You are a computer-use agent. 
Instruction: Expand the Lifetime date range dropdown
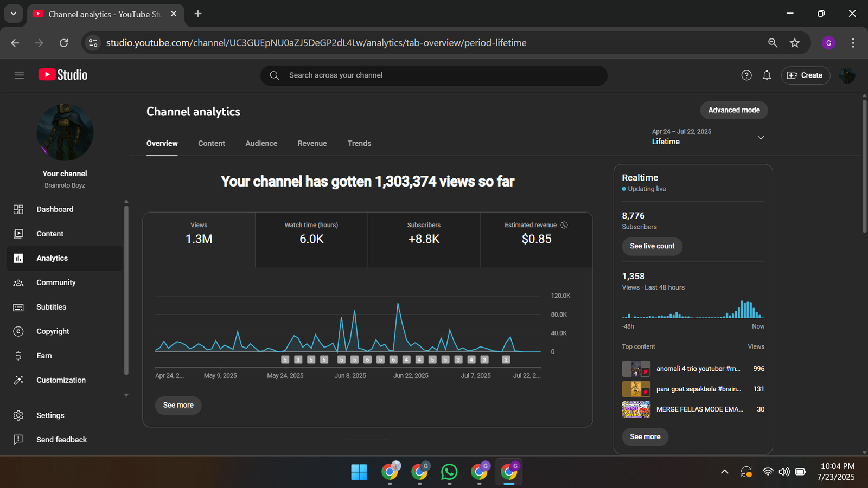(x=708, y=137)
